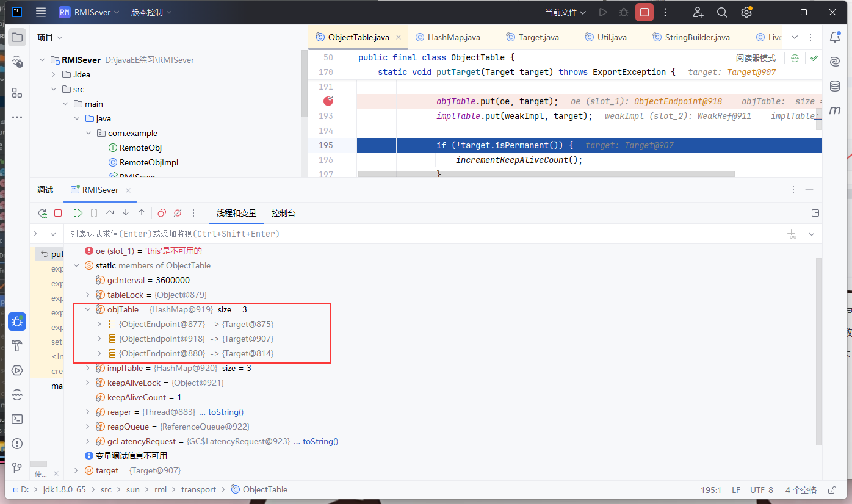Click the Step Into arrow icon
Viewport: 852px width, 504px height.
[x=126, y=213]
